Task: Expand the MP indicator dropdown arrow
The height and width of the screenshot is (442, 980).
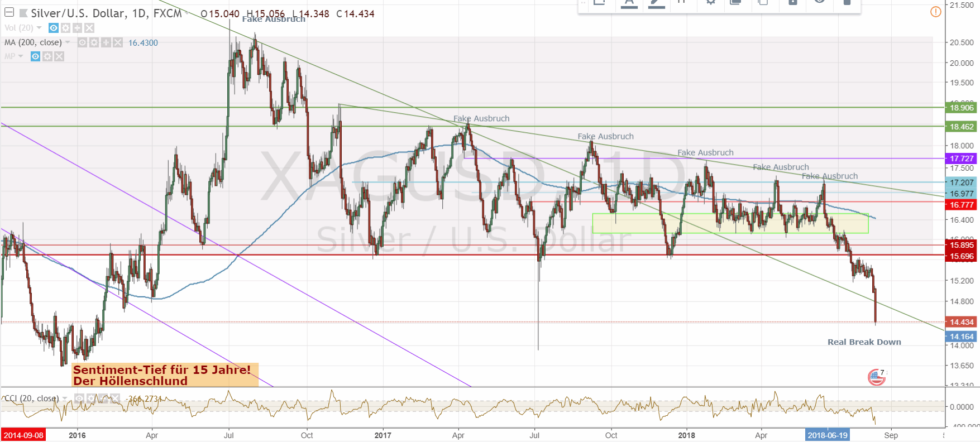Action: coord(21,56)
